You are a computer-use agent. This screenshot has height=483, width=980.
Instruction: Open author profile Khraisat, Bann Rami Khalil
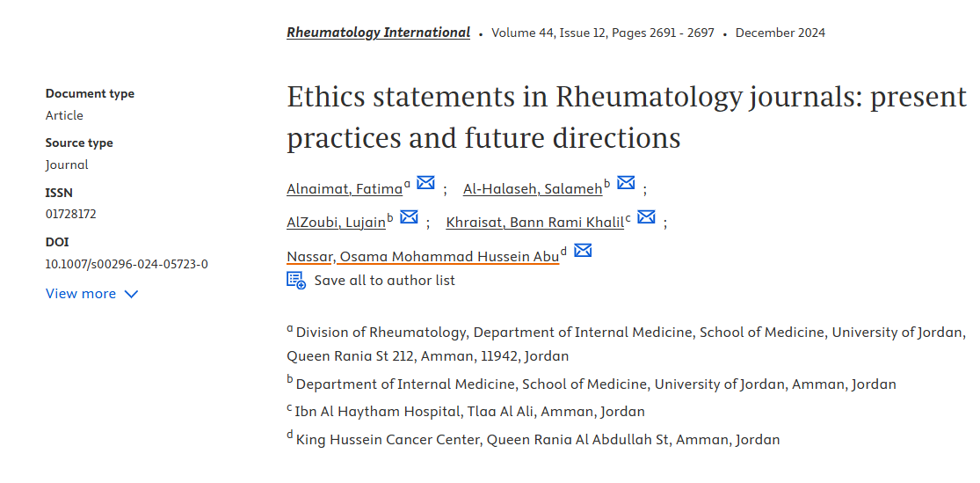[534, 222]
